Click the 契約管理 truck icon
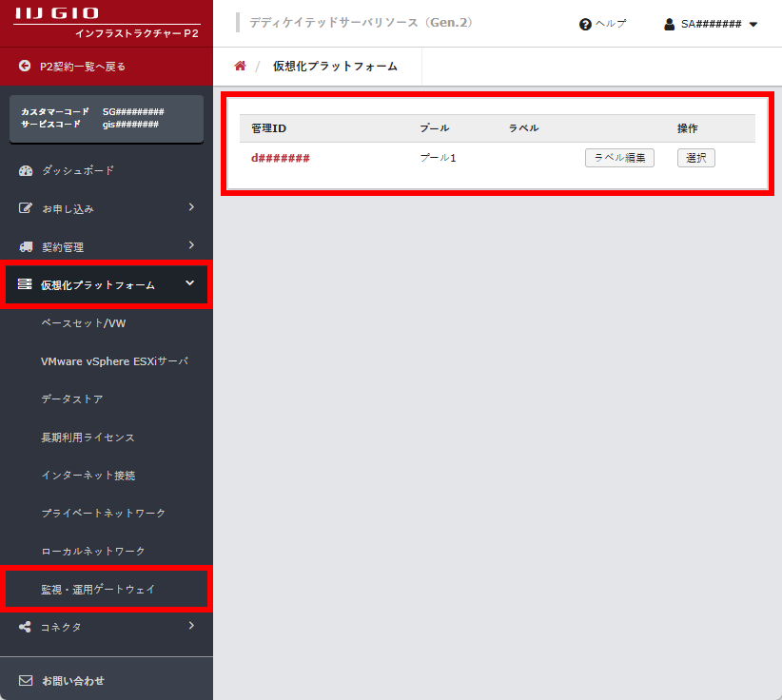Screen dimensions: 782x700 click(26, 246)
